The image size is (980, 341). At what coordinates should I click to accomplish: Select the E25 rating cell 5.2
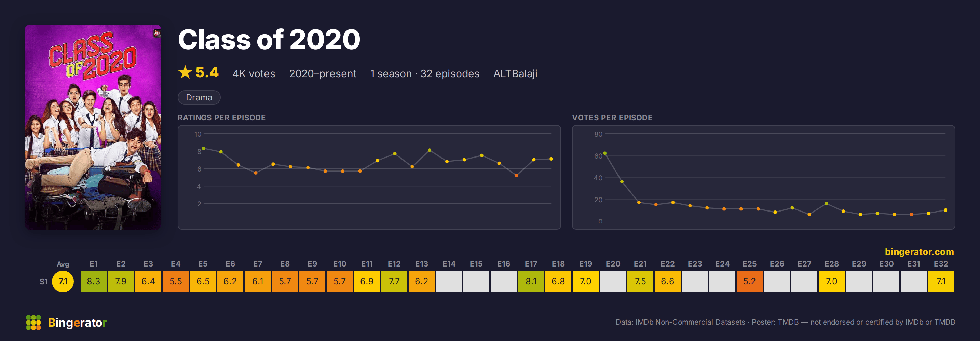point(749,281)
